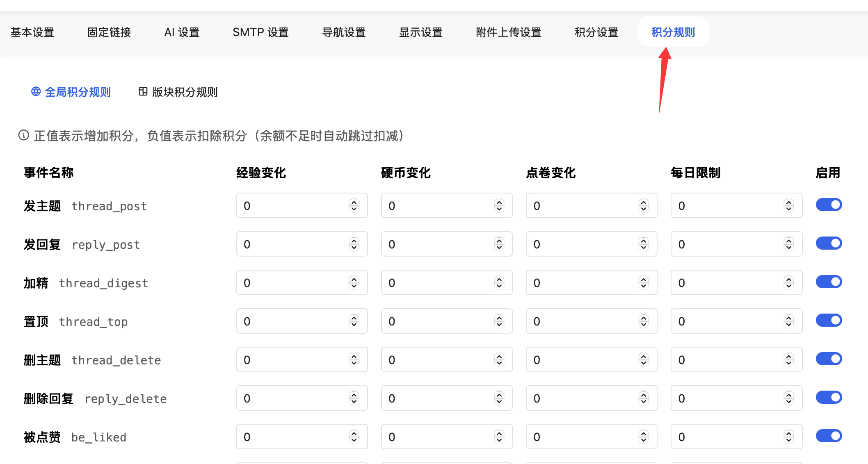868x464 pixels.
Task: Click the 每日限制 column header
Action: 696,173
